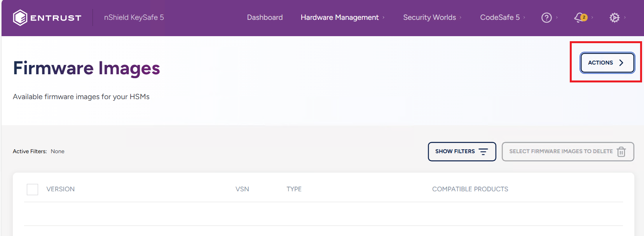The image size is (644, 236).
Task: Click the nShield KeySafe 5 title
Action: click(134, 17)
